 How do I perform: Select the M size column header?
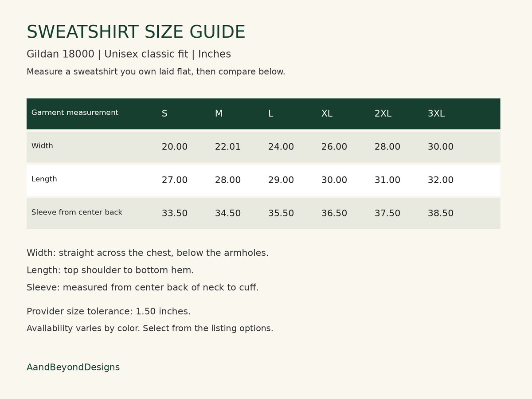(219, 113)
